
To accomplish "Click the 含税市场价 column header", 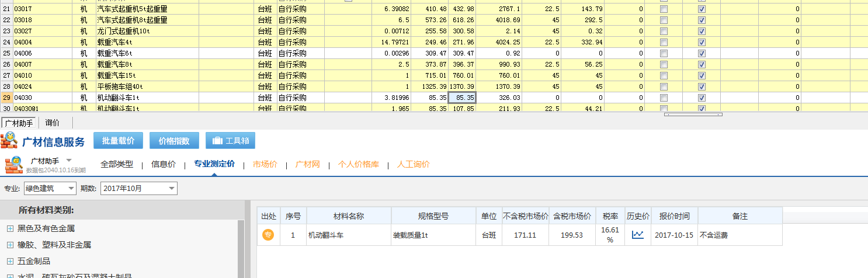I will 572,216.
